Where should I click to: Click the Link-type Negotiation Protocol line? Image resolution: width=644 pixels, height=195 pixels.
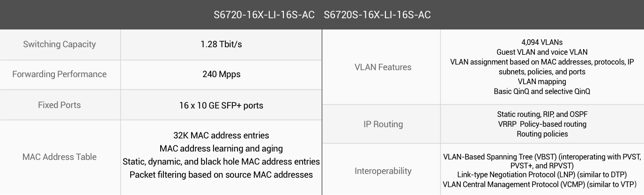click(x=542, y=175)
